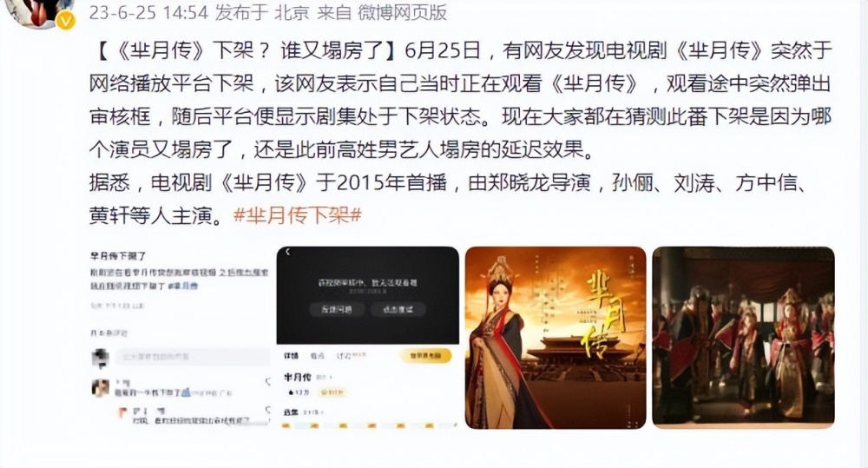Click the orange verified badge on avatar
The image size is (868, 468).
click(x=65, y=21)
